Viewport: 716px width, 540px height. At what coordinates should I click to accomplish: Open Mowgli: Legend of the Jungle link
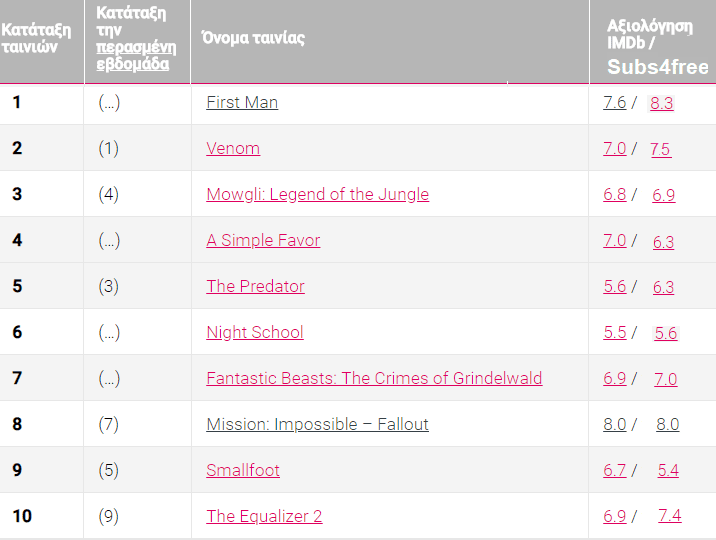317,194
